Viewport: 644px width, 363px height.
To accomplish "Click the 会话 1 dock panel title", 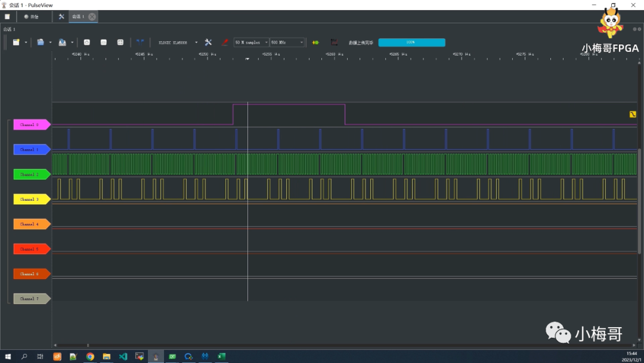I will coord(9,29).
